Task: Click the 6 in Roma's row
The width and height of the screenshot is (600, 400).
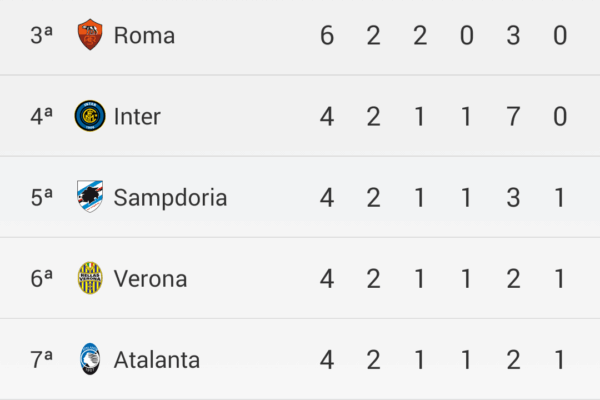Action: pyautogui.click(x=327, y=36)
